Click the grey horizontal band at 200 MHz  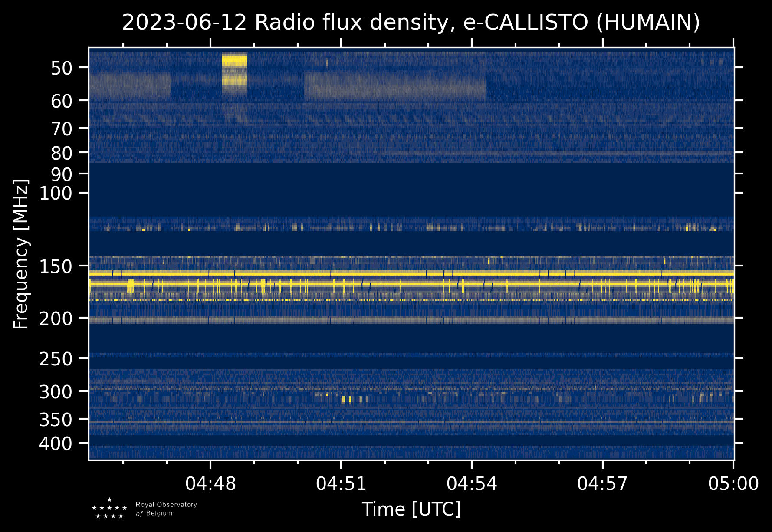(411, 320)
